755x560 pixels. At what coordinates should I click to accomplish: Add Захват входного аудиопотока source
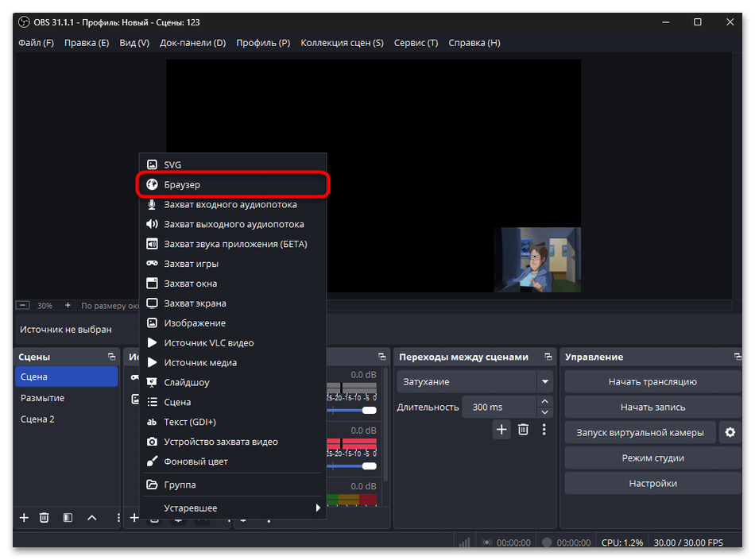tap(233, 204)
